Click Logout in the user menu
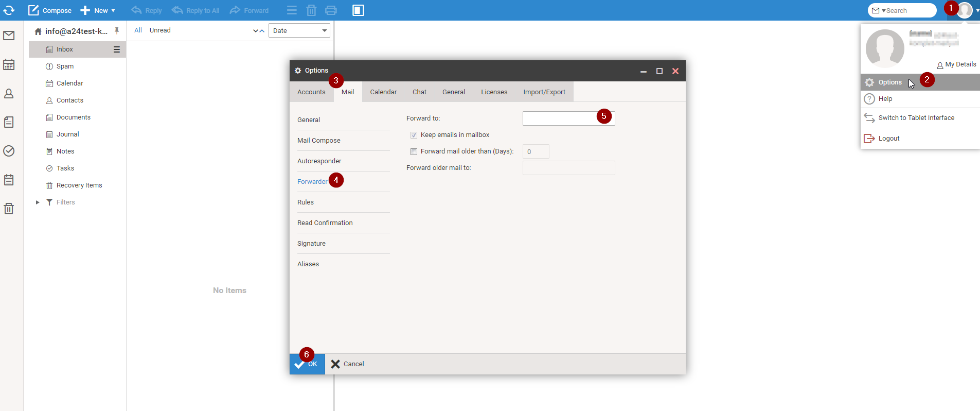This screenshot has height=411, width=980. coord(888,139)
